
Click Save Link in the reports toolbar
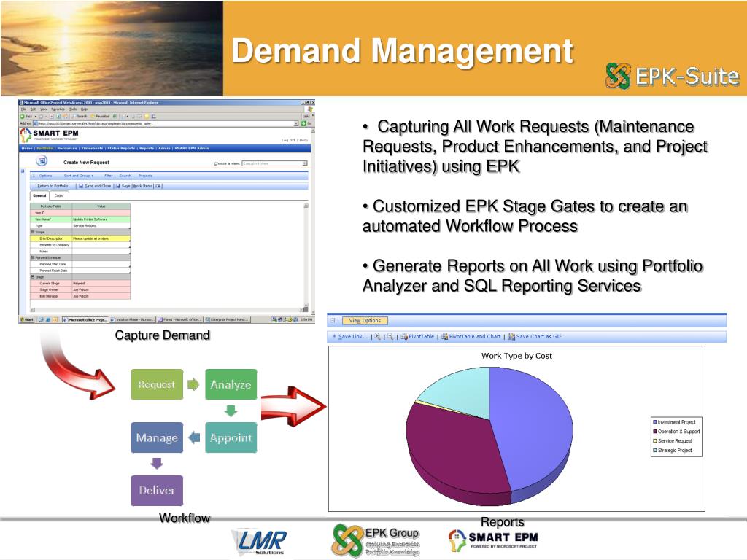(349, 336)
